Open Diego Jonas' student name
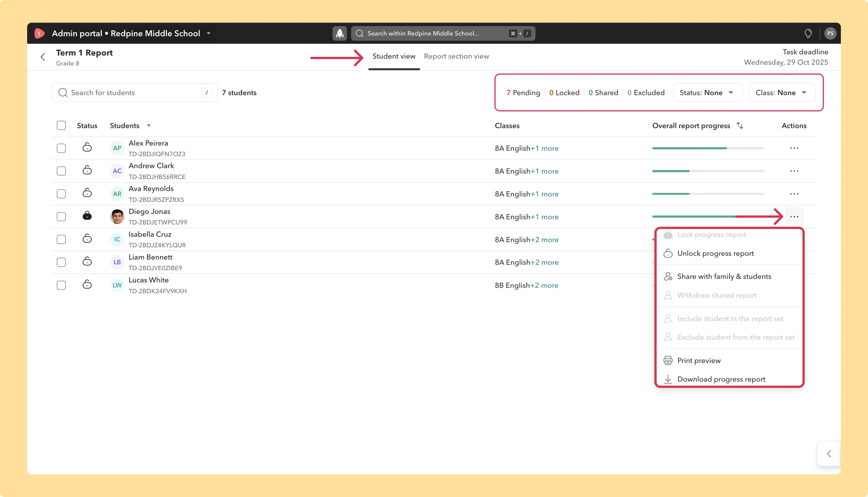Viewport: 868px width, 497px height. [149, 211]
